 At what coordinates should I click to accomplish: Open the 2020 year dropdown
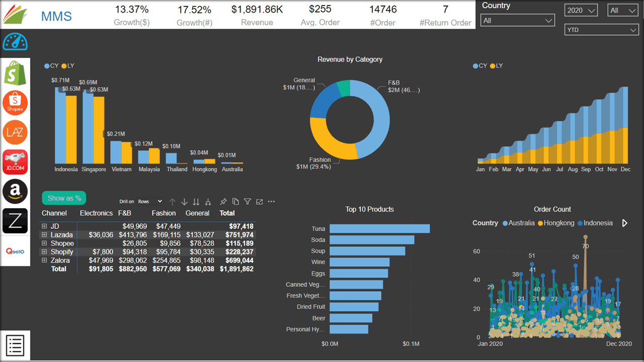pyautogui.click(x=581, y=10)
